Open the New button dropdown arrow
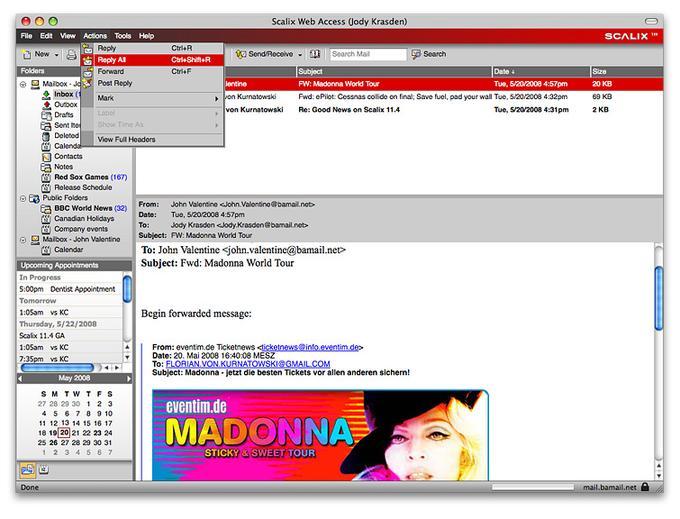The image size is (680, 519). [56, 55]
